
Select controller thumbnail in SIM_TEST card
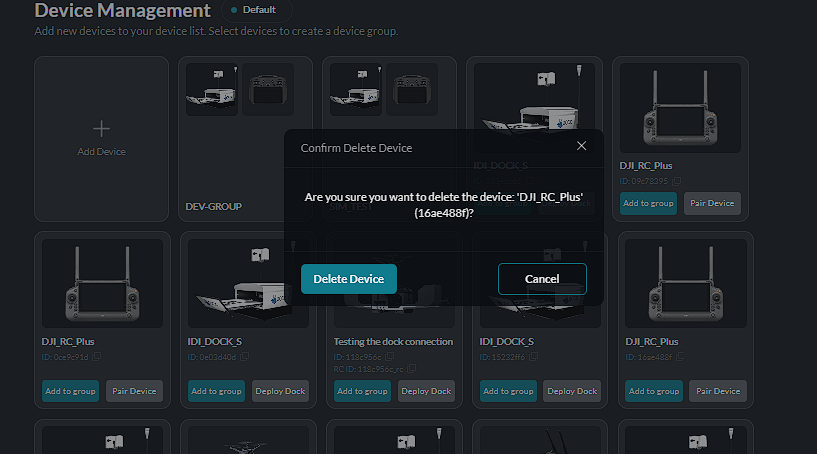412,89
